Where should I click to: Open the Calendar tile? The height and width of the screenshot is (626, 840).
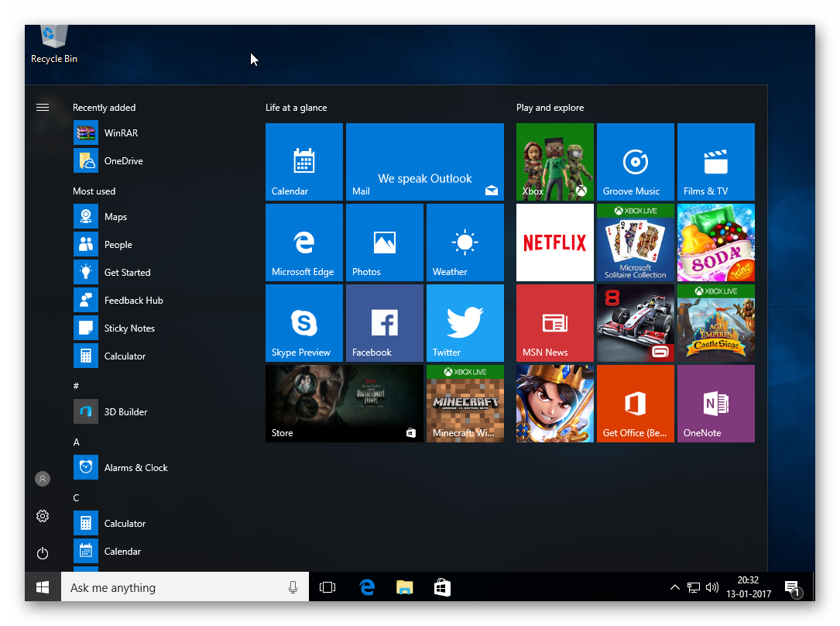(x=303, y=162)
